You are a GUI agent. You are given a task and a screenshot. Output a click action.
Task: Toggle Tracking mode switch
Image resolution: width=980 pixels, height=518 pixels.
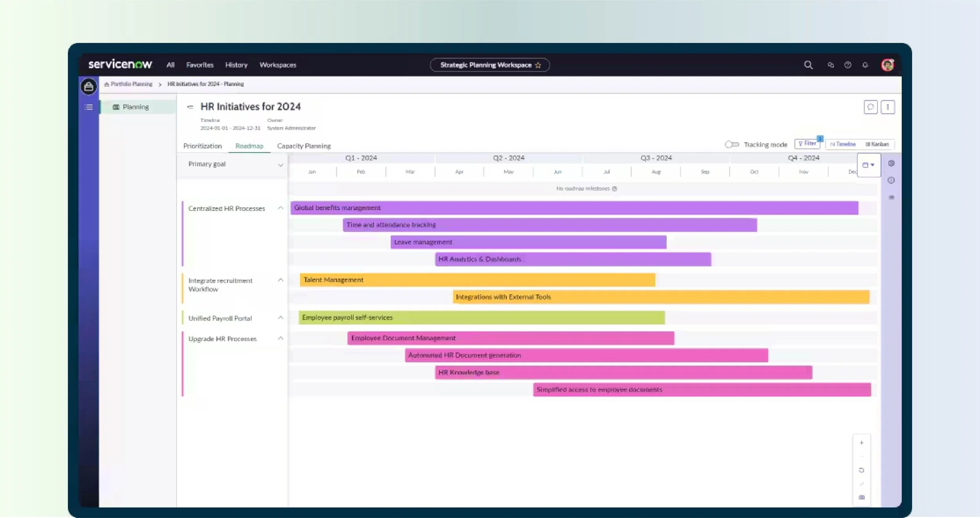pyautogui.click(x=731, y=145)
